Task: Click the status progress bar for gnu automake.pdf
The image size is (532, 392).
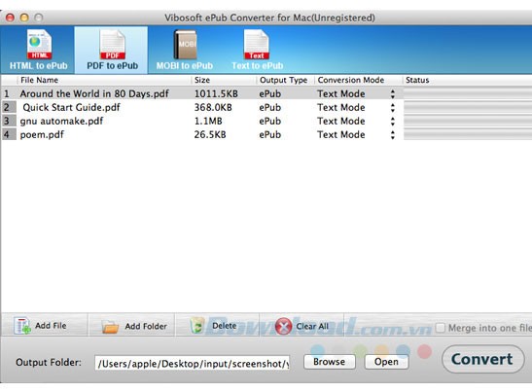Action: [468, 122]
